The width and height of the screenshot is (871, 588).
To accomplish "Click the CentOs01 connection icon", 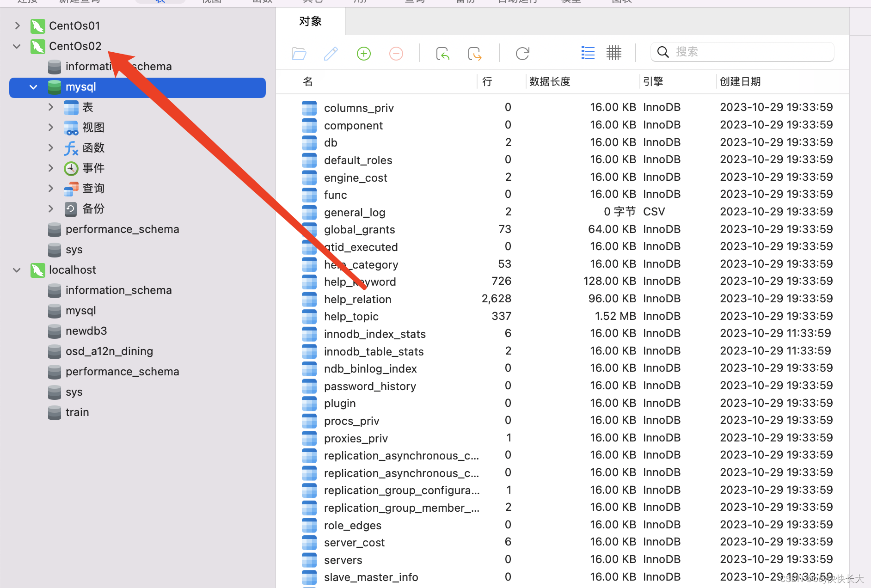I will pyautogui.click(x=38, y=26).
